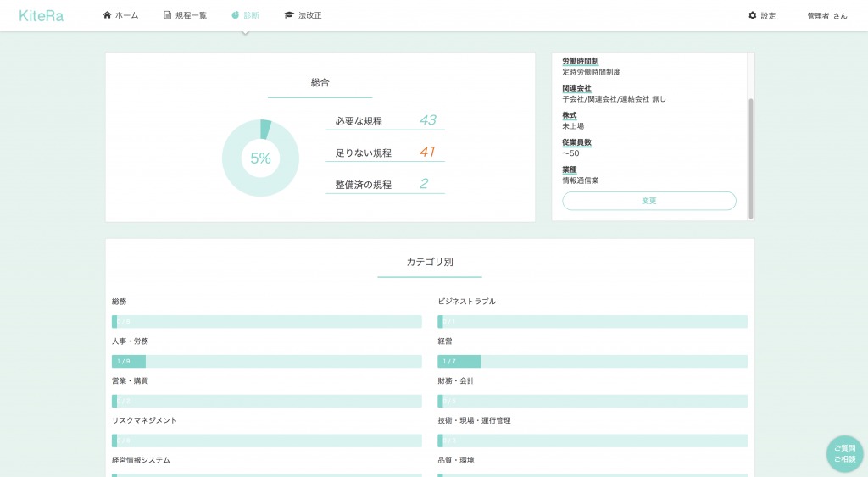This screenshot has height=477, width=868.
Task: Click the 総務 category progress bar
Action: [x=267, y=321]
